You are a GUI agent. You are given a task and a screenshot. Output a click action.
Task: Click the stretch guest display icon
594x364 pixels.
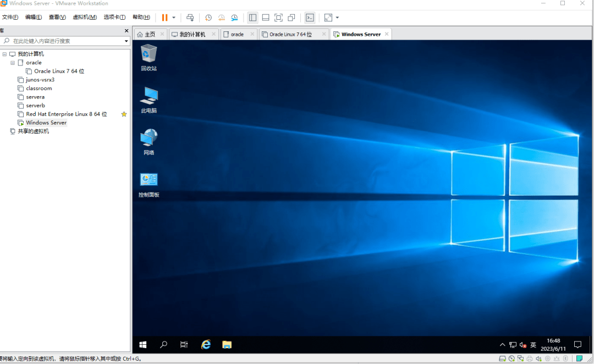coord(328,18)
